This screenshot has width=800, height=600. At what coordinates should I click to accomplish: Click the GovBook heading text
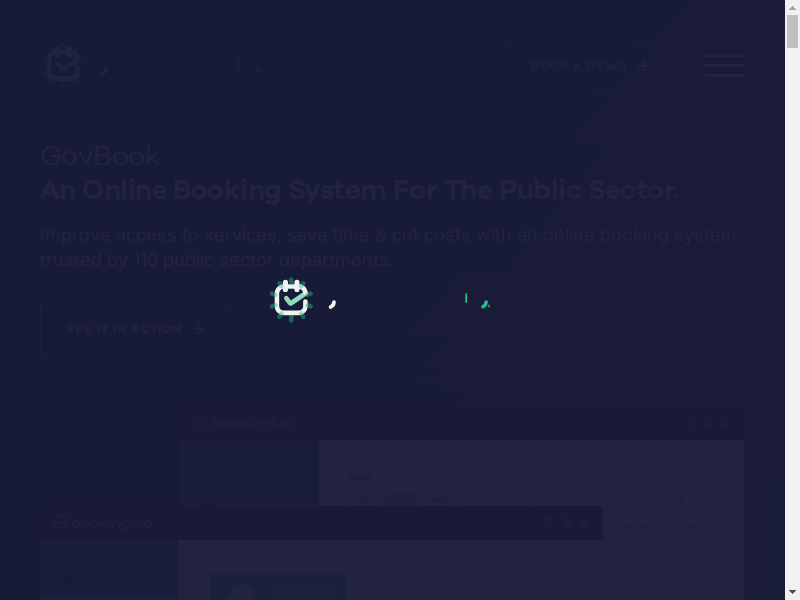100,156
